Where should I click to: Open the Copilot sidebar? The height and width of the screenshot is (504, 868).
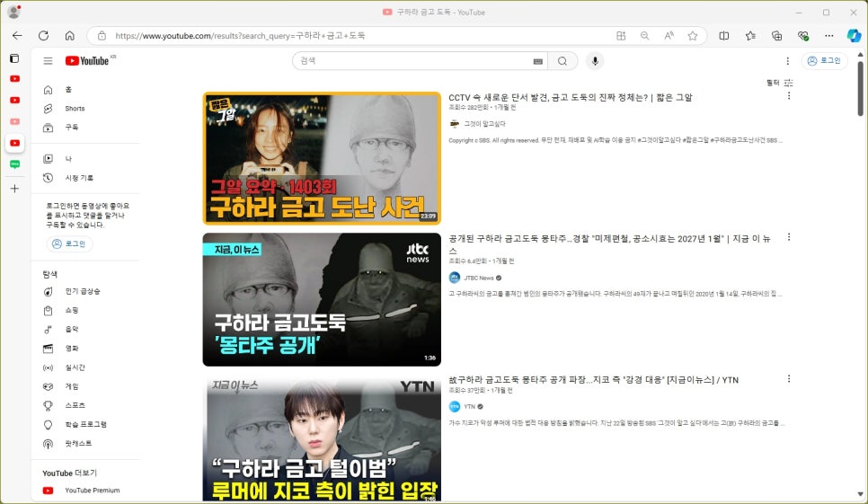click(854, 35)
